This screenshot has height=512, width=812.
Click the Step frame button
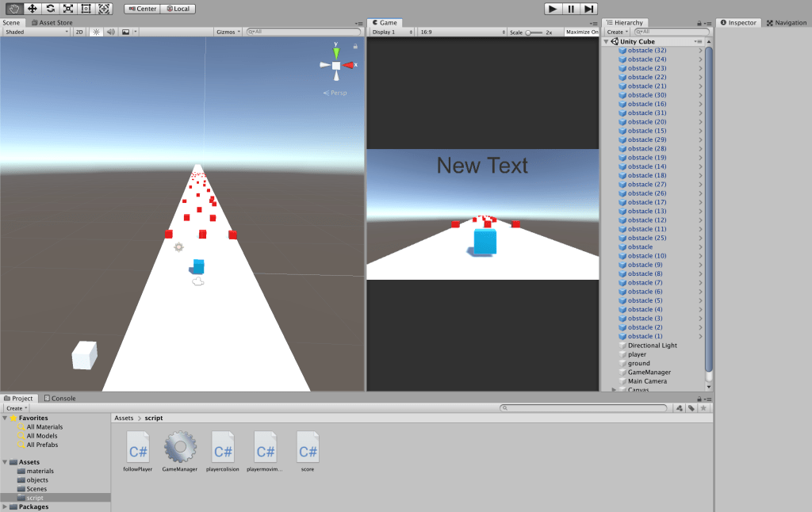588,9
